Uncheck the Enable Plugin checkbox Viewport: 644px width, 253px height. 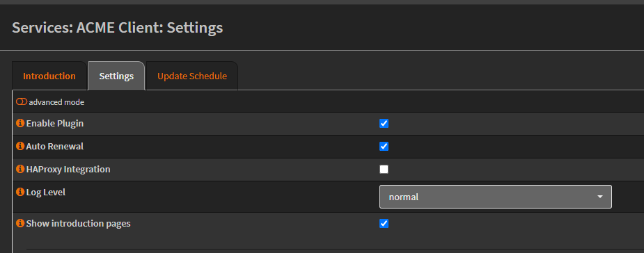pyautogui.click(x=384, y=124)
